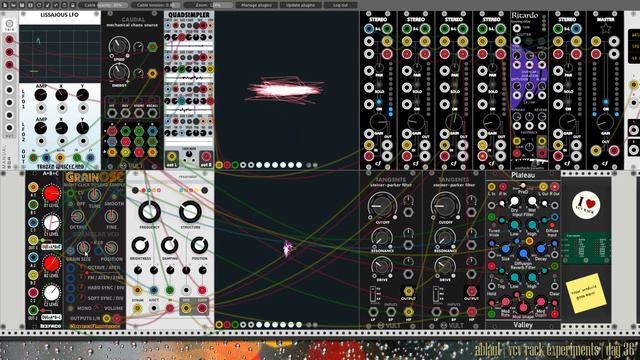Click the resonator FREQUENCY knob
Viewport: 640px width, 360px height.
coord(150,211)
